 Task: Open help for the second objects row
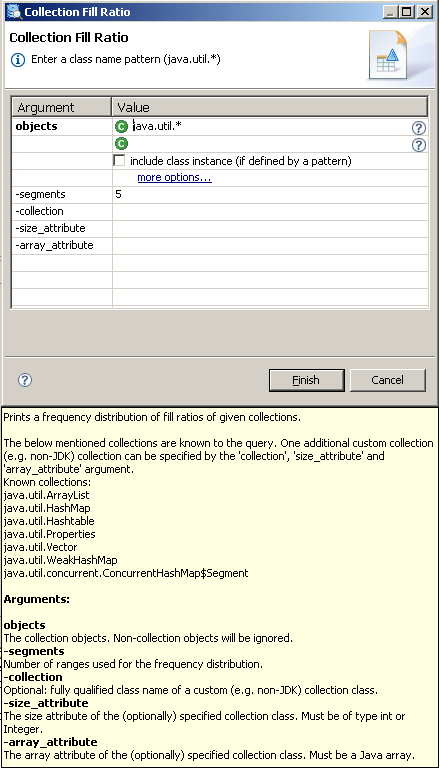418,145
